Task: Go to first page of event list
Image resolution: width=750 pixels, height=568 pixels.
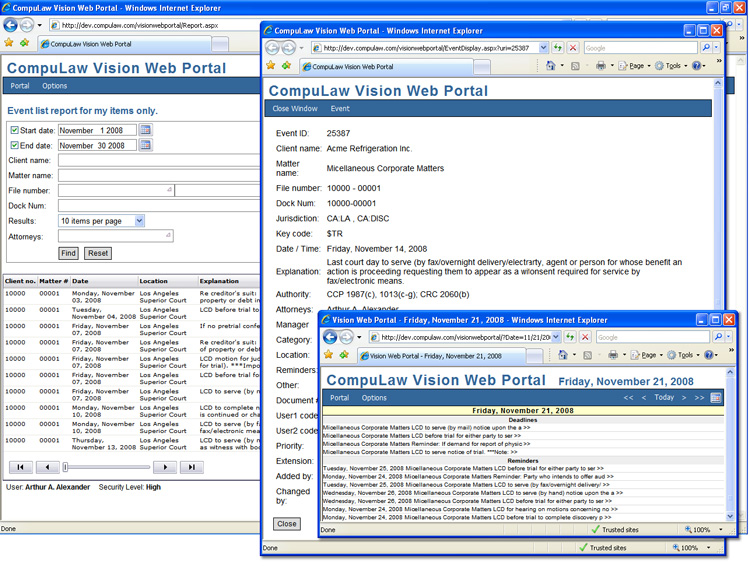Action: click(21, 467)
